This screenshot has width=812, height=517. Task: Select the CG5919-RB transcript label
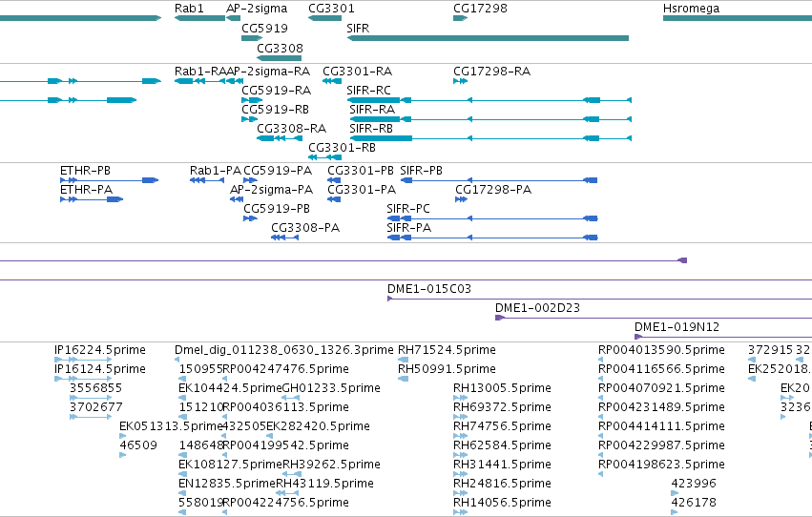[x=275, y=109]
